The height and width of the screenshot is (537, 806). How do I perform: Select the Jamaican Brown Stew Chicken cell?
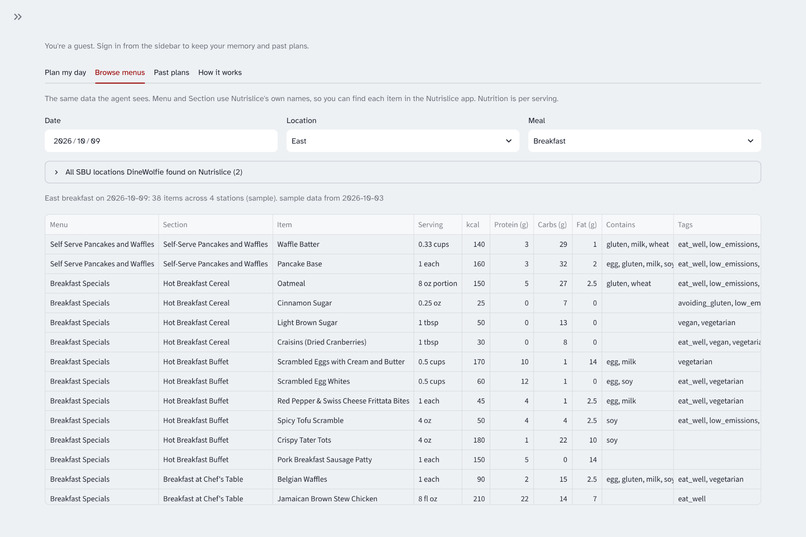pyautogui.click(x=343, y=497)
